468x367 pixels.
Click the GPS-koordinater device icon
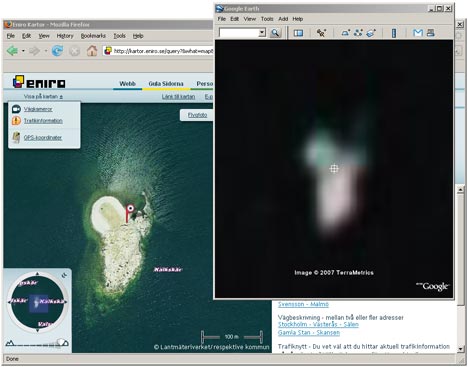[16, 137]
